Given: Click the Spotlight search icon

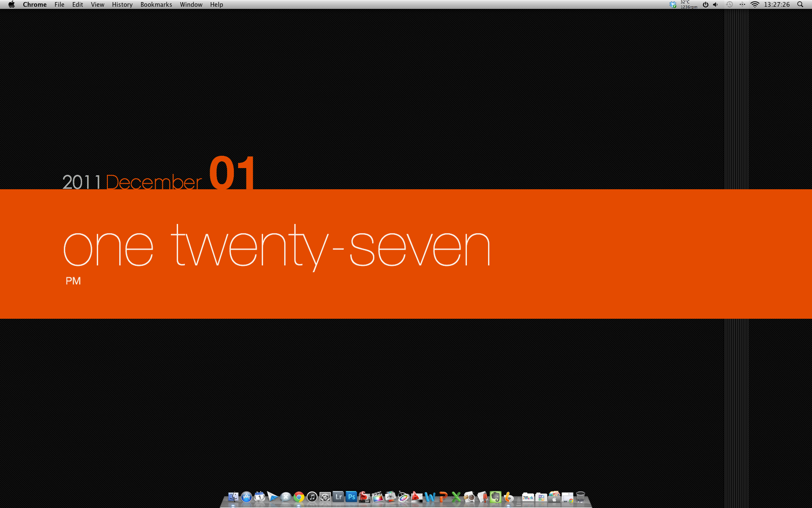Looking at the screenshot, I should click(800, 5).
